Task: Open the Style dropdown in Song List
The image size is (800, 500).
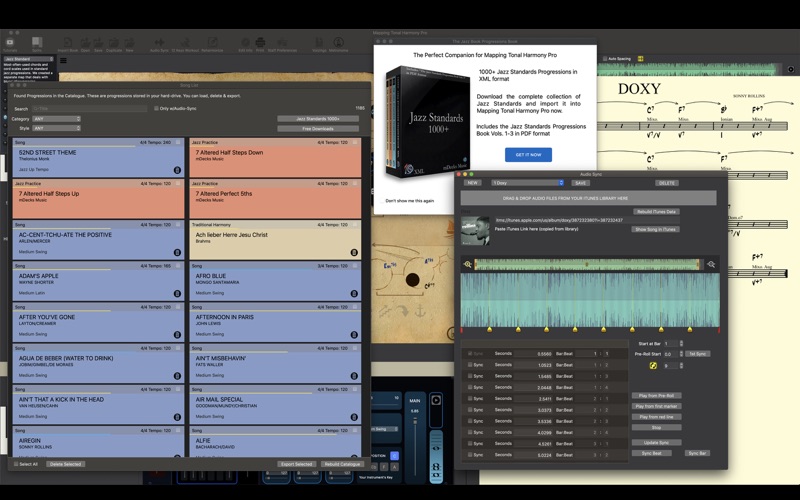Action: tap(56, 128)
